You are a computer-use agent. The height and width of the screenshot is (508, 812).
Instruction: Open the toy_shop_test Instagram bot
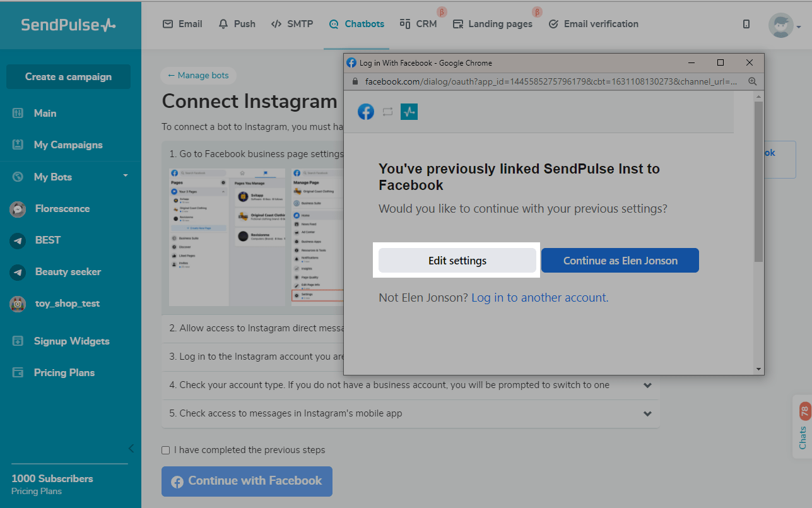(68, 304)
